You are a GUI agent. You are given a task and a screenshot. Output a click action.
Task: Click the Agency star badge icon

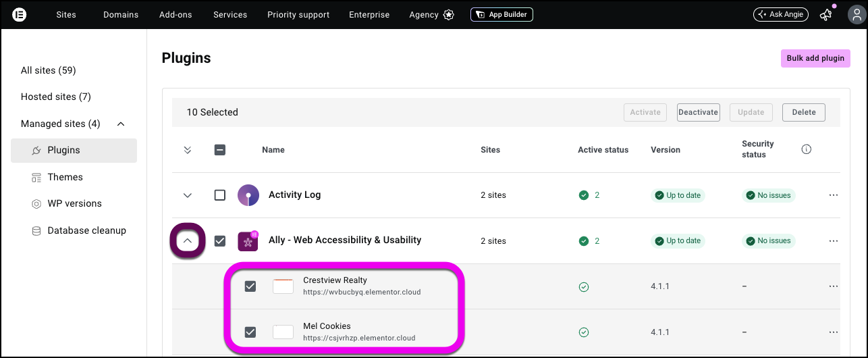pyautogui.click(x=449, y=14)
